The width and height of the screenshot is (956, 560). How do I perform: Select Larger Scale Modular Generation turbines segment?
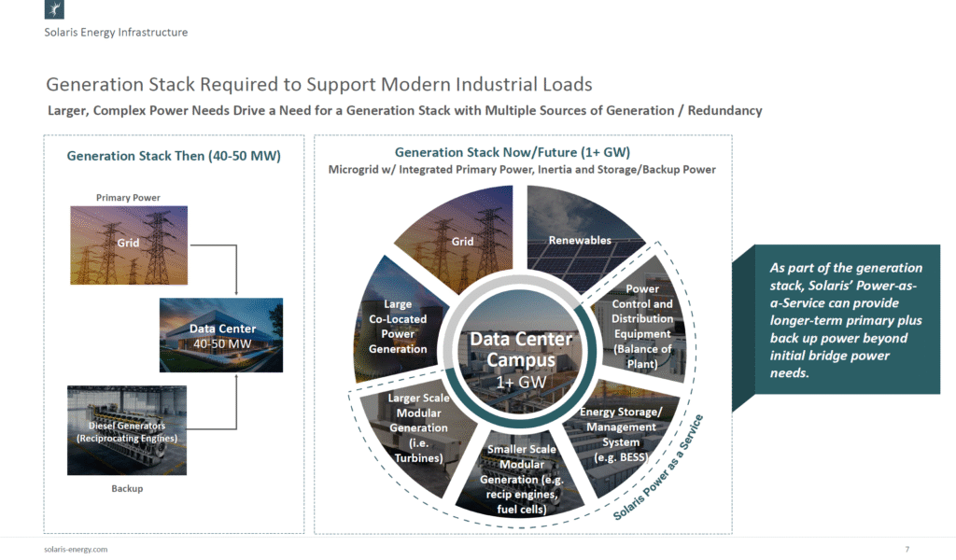pos(417,427)
